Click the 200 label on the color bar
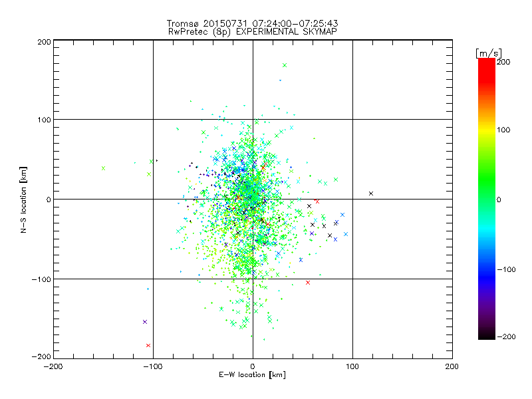 [x=503, y=62]
